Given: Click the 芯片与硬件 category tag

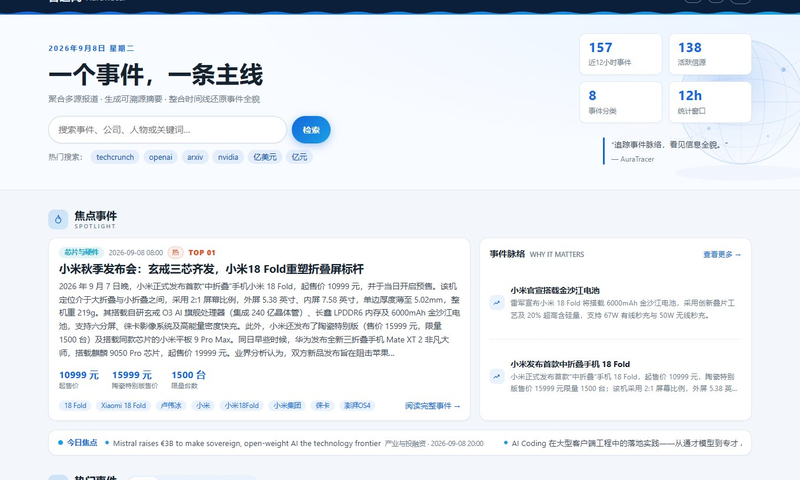Looking at the screenshot, I should pos(81,252).
